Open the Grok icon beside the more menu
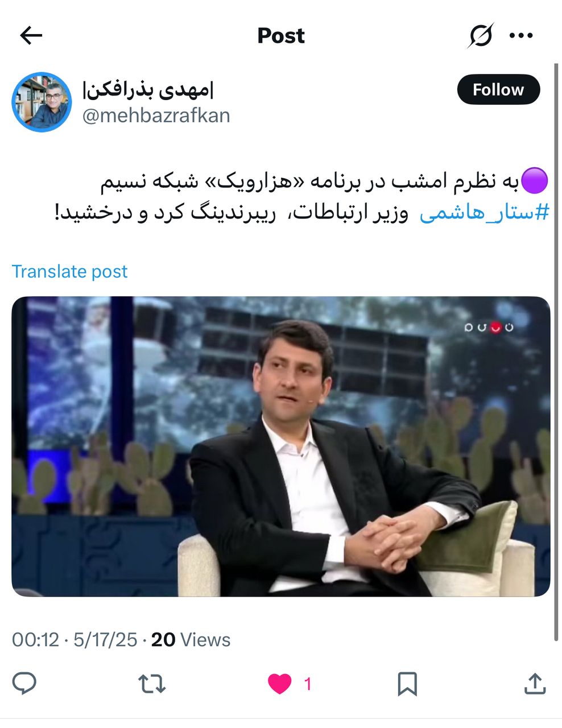 click(x=481, y=36)
